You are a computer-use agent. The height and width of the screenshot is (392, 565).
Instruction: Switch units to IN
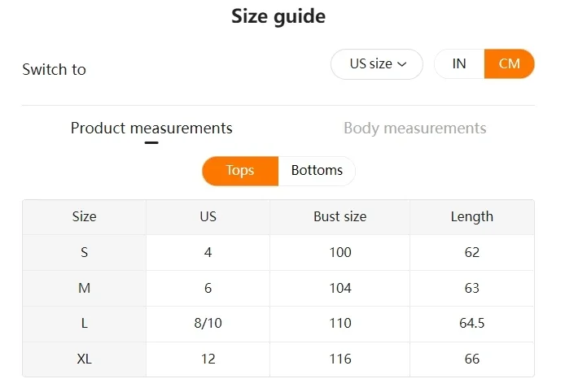pos(459,64)
